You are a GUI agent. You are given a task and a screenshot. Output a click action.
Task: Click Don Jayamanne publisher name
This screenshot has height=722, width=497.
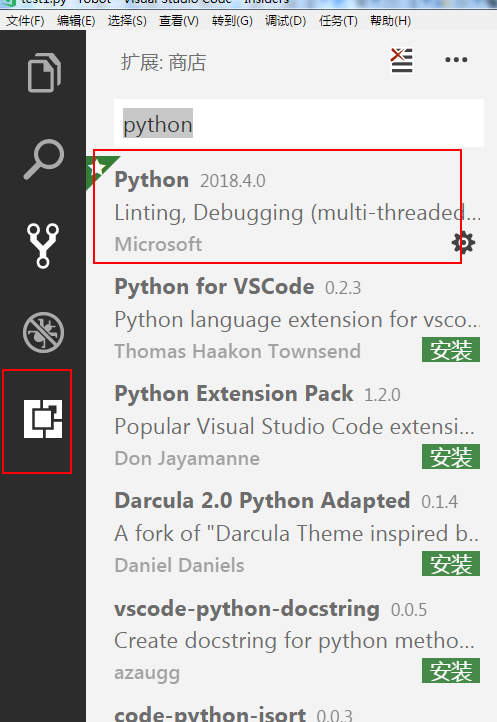pyautogui.click(x=187, y=459)
